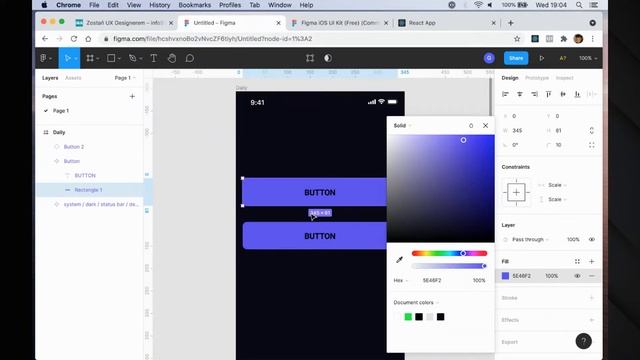
Task: Select the Rectangle shape tool
Action: 111,58
